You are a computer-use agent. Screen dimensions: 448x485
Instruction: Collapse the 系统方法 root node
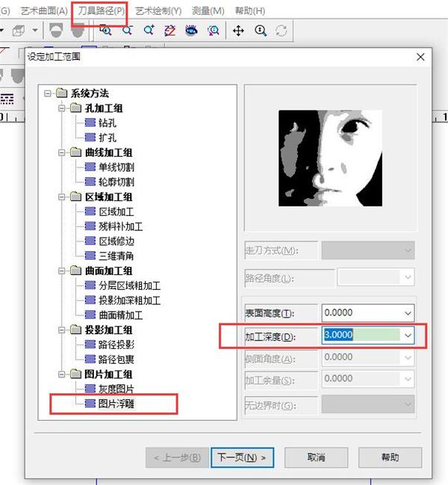click(47, 93)
